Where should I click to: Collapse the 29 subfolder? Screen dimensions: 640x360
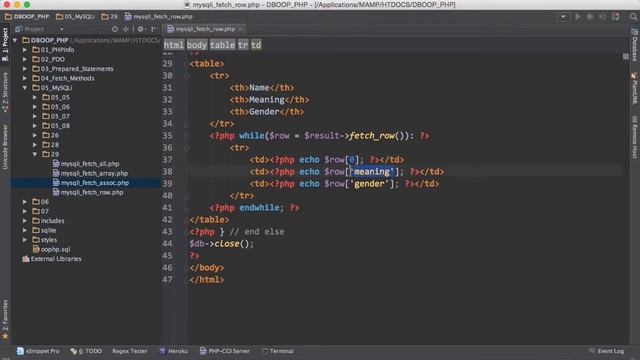point(35,154)
